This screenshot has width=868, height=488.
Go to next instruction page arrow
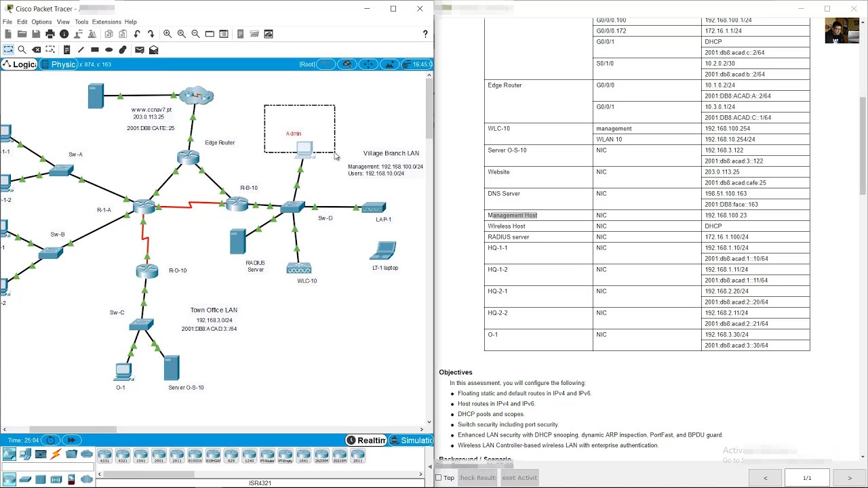[x=850, y=478]
